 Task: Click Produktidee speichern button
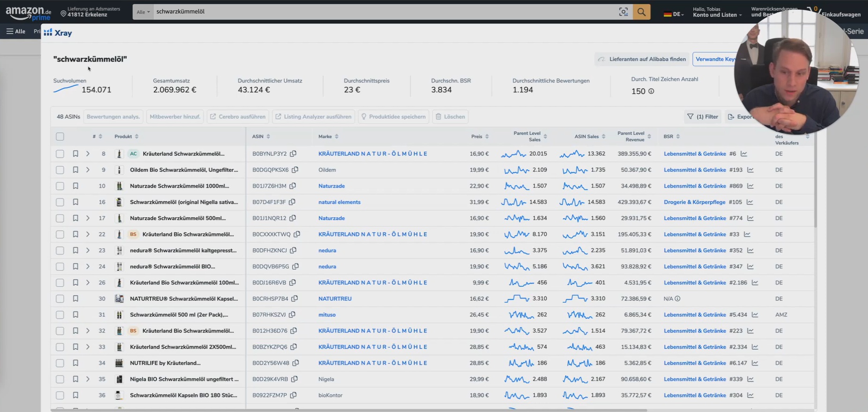click(x=393, y=117)
